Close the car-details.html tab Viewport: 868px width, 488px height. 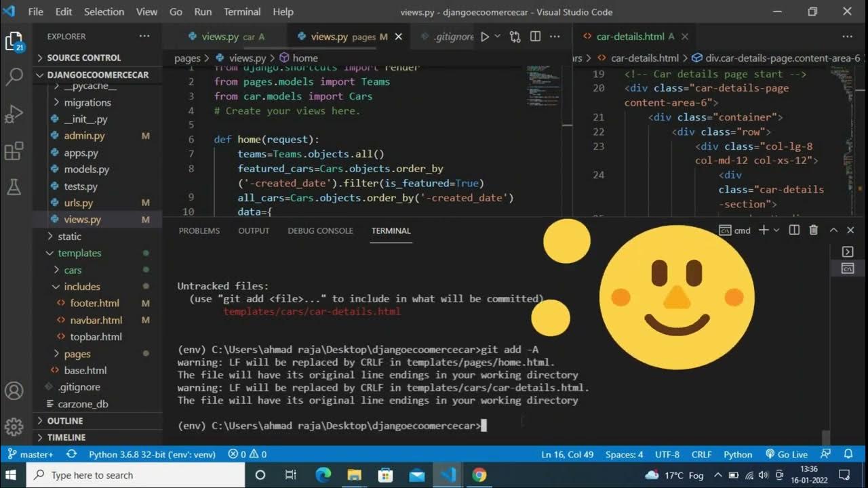685,37
